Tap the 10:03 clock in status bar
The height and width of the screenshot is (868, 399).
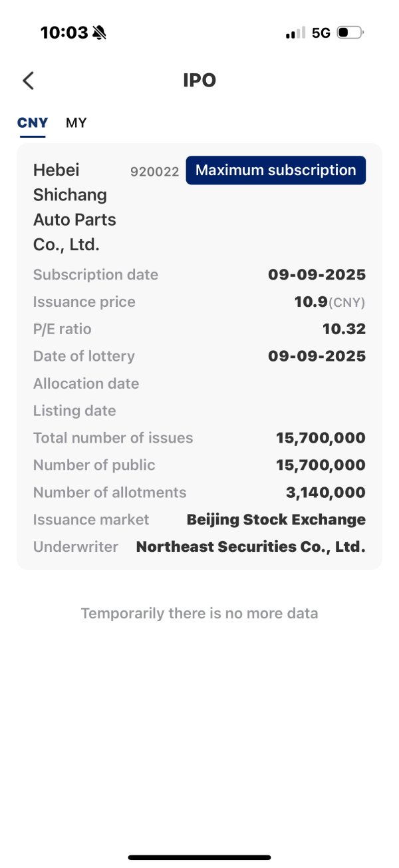pyautogui.click(x=64, y=33)
